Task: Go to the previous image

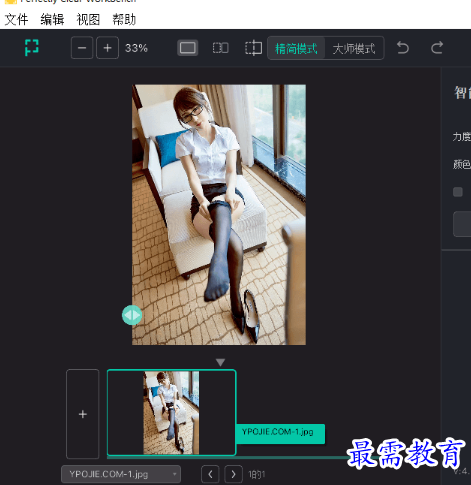Action: click(x=210, y=474)
